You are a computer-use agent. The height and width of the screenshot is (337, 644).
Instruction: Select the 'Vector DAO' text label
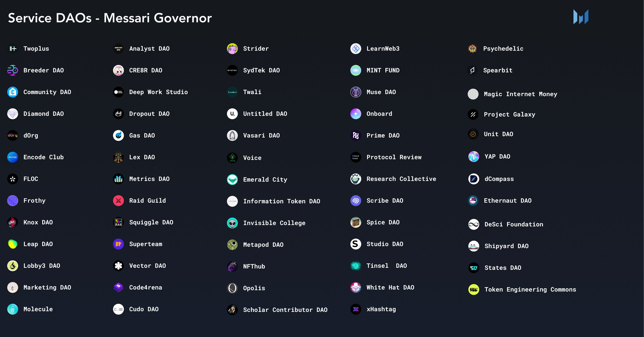pos(148,266)
